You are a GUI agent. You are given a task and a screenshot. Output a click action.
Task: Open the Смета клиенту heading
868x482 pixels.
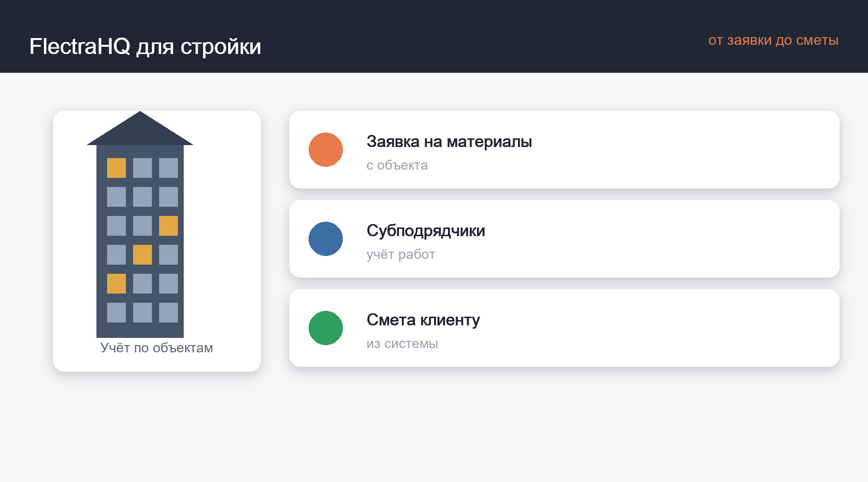tap(423, 320)
